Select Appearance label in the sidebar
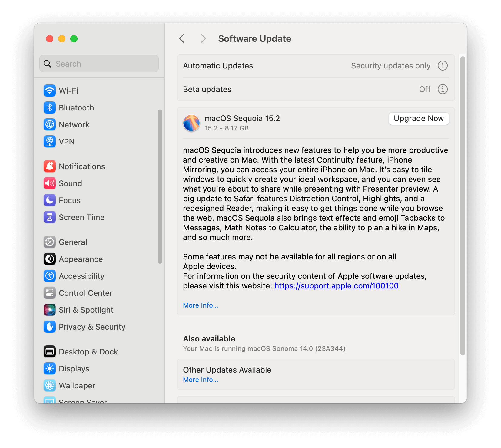The width and height of the screenshot is (501, 448). [x=81, y=259]
